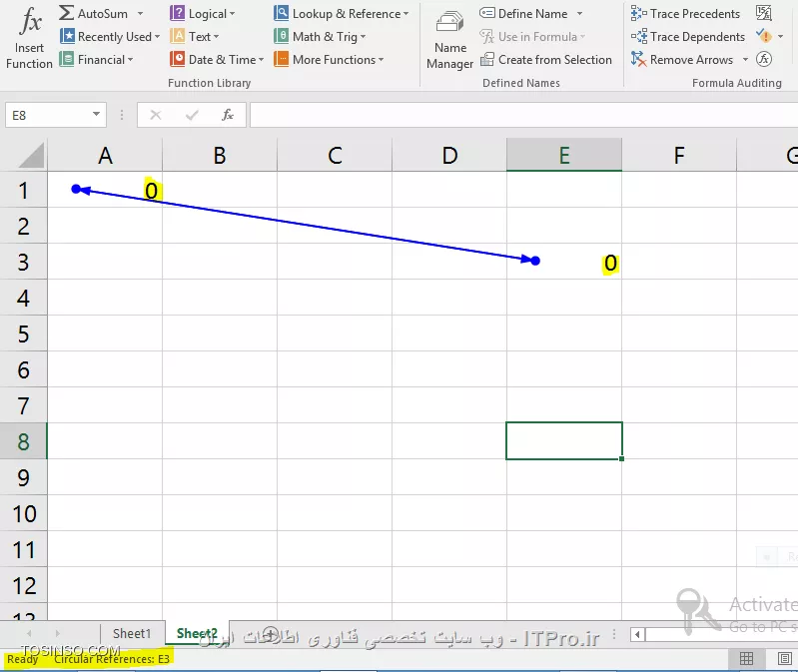
Task: Select row 12 header
Action: point(23,585)
